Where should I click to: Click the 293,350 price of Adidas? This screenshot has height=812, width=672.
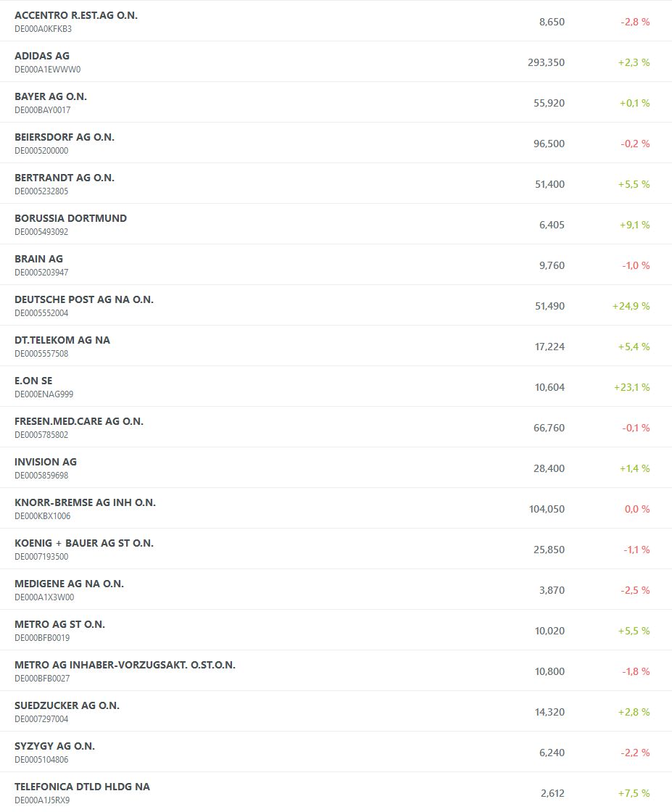(546, 62)
